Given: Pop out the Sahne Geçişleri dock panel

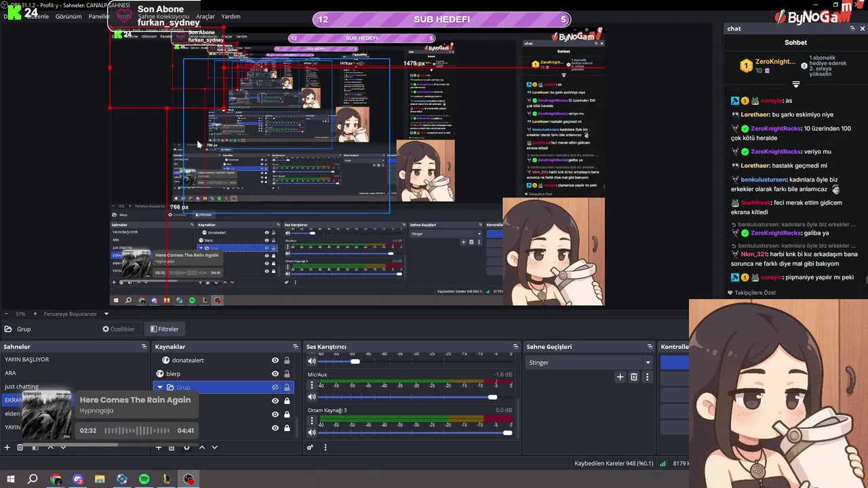Looking at the screenshot, I should tap(650, 346).
